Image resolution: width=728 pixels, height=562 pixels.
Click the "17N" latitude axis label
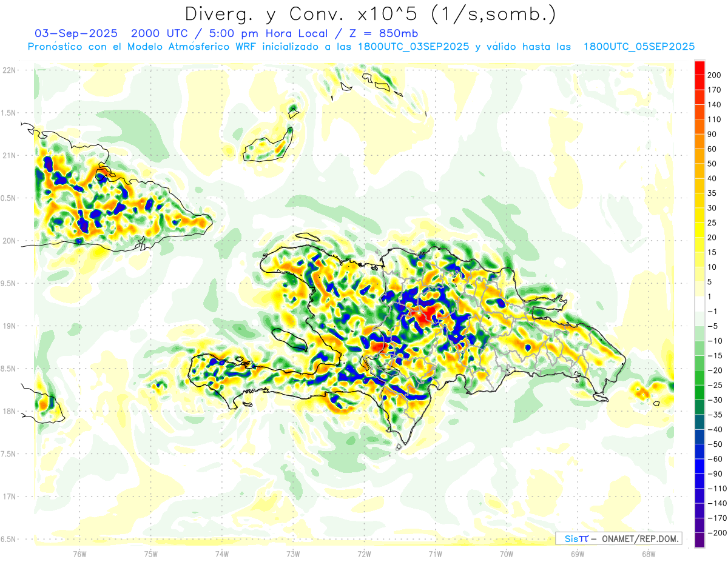coord(10,497)
